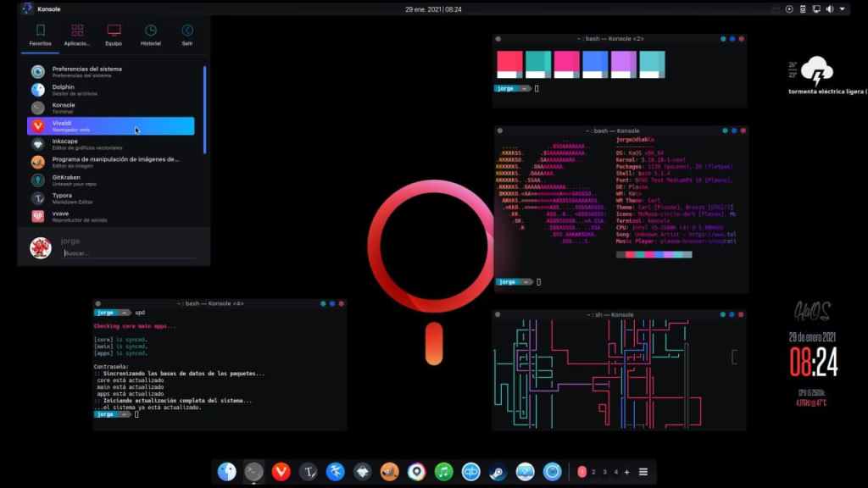868x488 pixels.
Task: Open Typora from the dock
Action: 309,472
